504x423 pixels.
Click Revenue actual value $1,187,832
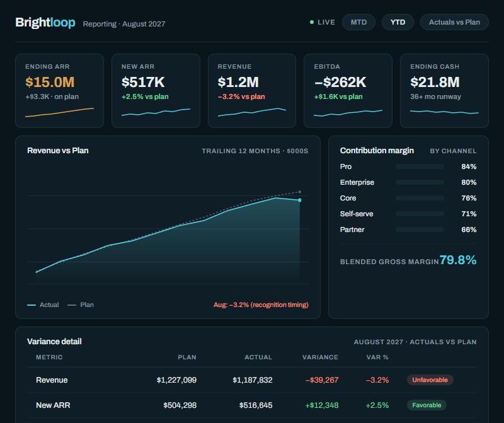253,380
